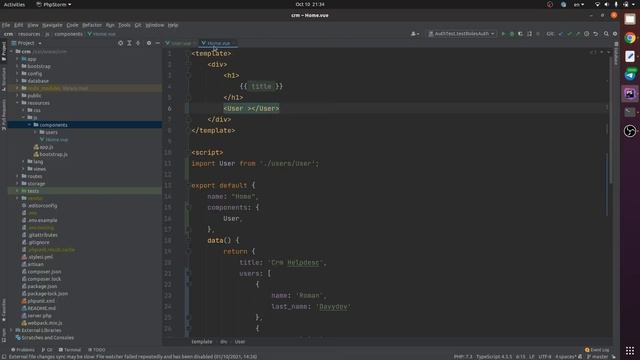Open Search Everywhere magnifier icon
The width and height of the screenshot is (640, 360).
click(606, 34)
